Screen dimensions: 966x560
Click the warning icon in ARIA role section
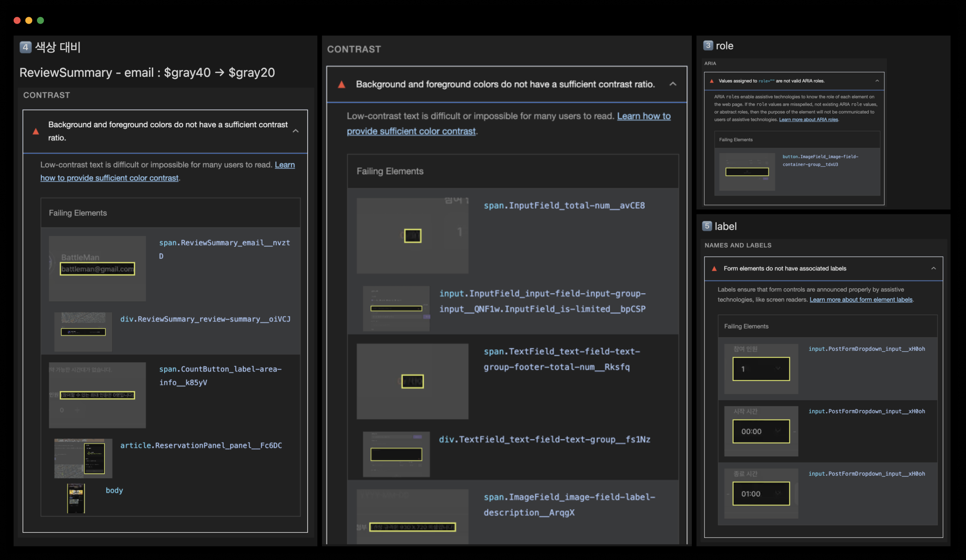point(712,81)
